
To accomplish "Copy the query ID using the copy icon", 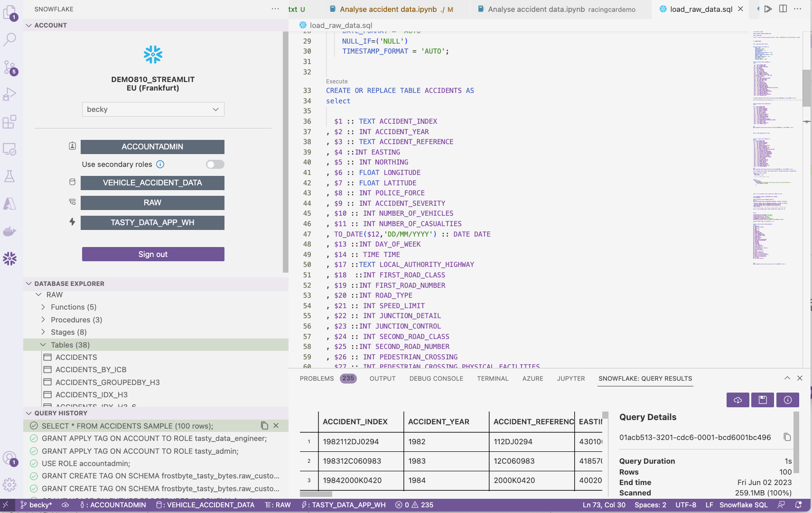I will click(x=788, y=437).
